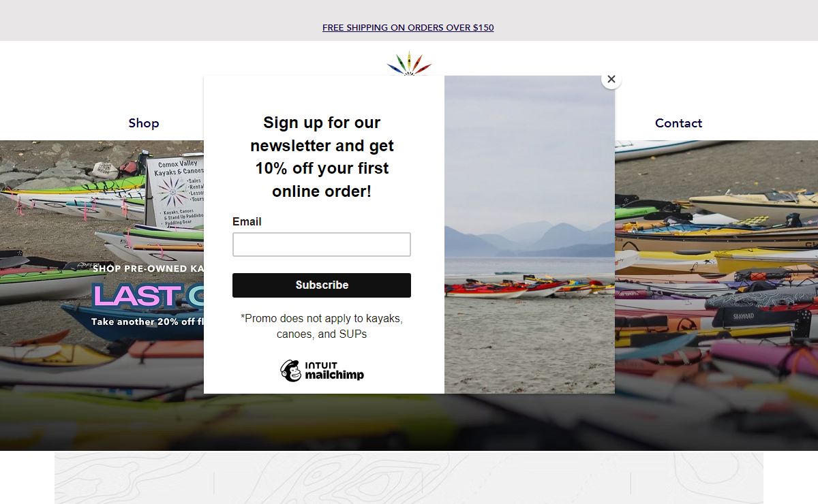Viewport: 818px width, 504px height.
Task: Click the Email field label
Action: pyautogui.click(x=247, y=221)
